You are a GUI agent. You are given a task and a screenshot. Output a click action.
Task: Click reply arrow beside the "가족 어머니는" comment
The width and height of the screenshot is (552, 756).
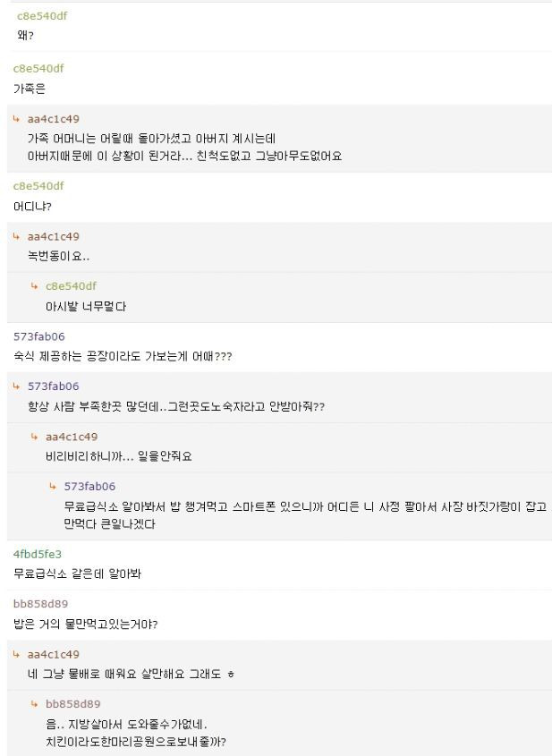(16, 119)
